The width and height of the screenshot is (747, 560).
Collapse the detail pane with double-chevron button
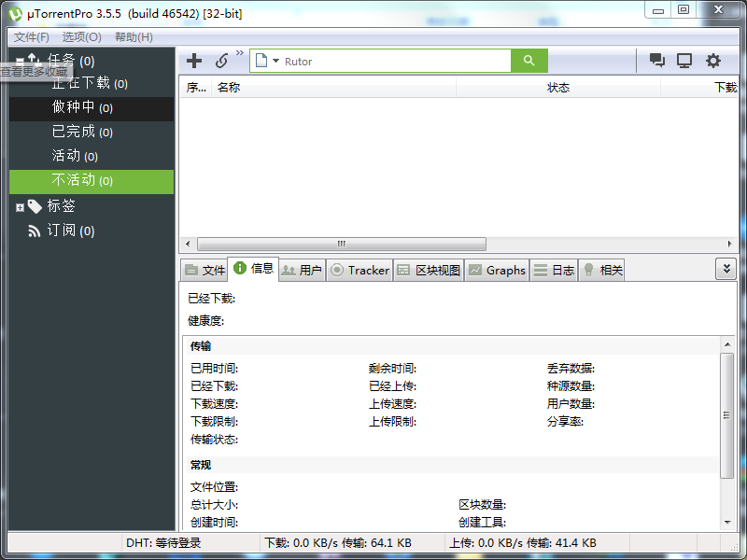pyautogui.click(x=726, y=269)
